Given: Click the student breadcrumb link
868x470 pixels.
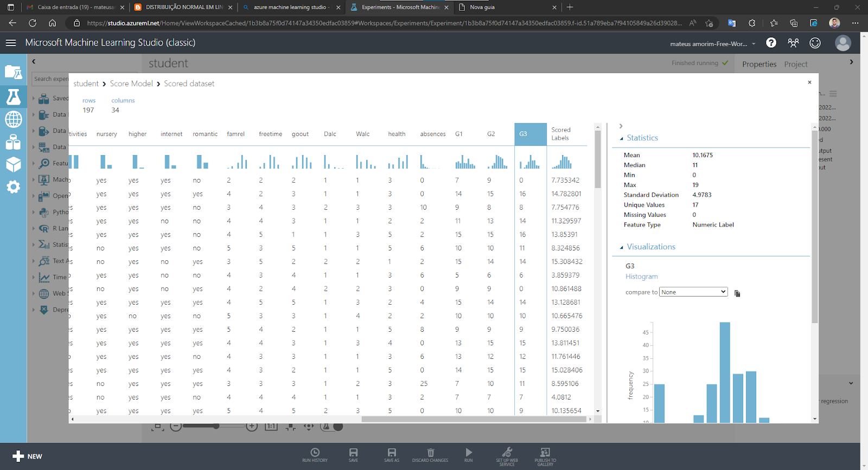Looking at the screenshot, I should [x=86, y=83].
